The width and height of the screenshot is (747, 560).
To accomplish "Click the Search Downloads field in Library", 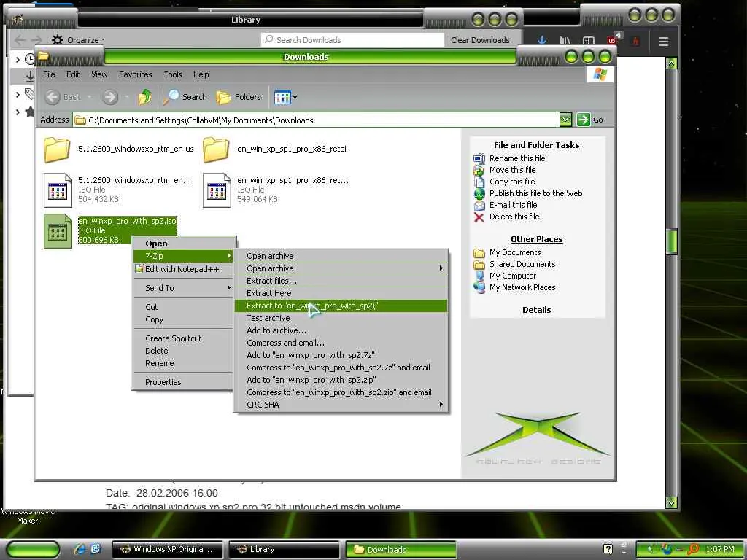I will 352,40.
